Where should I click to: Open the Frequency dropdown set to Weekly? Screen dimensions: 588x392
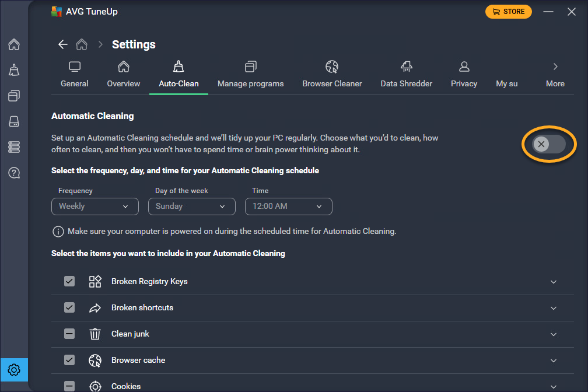94,206
